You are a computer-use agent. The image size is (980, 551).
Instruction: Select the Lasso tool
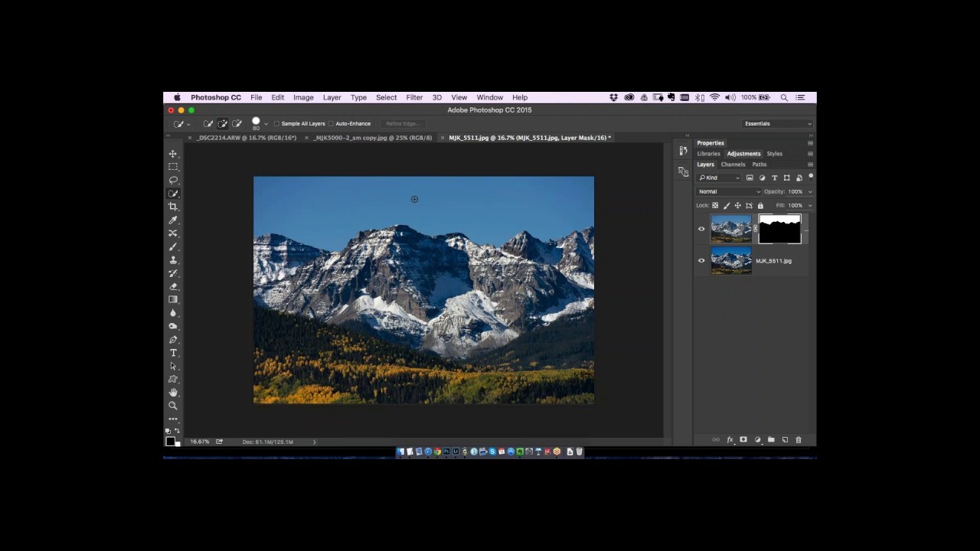point(173,180)
